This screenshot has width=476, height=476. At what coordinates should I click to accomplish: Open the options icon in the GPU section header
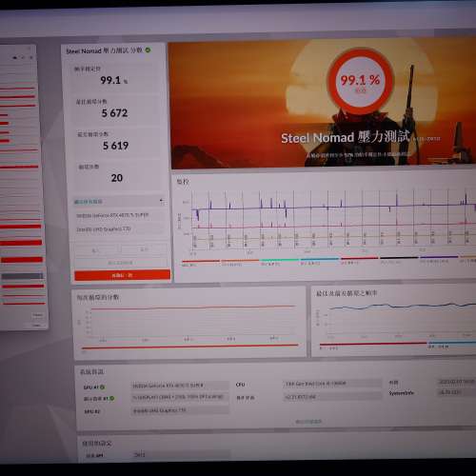pyautogui.click(x=162, y=201)
